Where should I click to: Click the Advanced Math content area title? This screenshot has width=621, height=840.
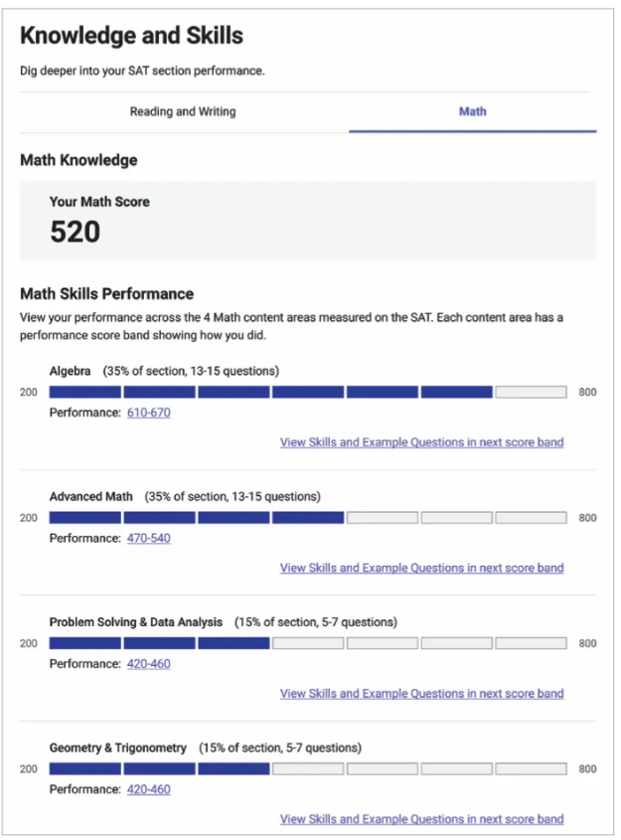tap(91, 497)
